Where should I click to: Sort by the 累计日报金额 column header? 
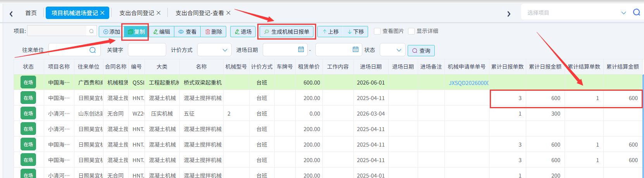coord(545,67)
